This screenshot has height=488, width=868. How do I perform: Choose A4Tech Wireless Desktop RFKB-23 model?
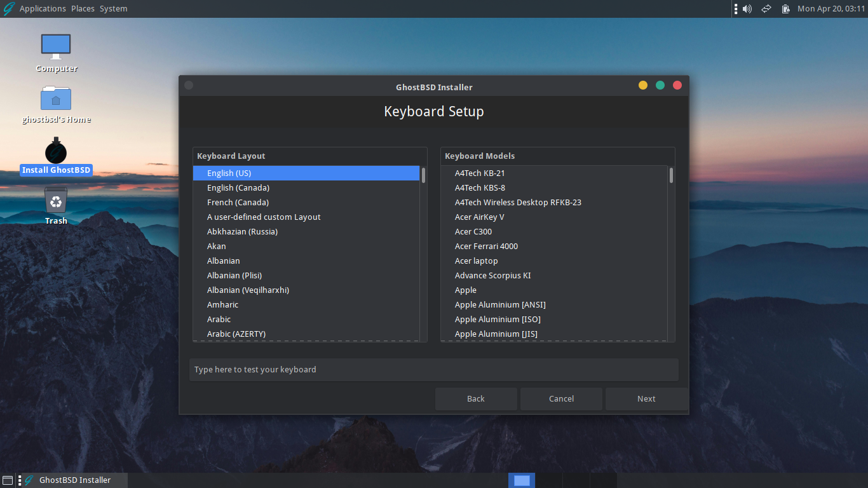[554, 203]
